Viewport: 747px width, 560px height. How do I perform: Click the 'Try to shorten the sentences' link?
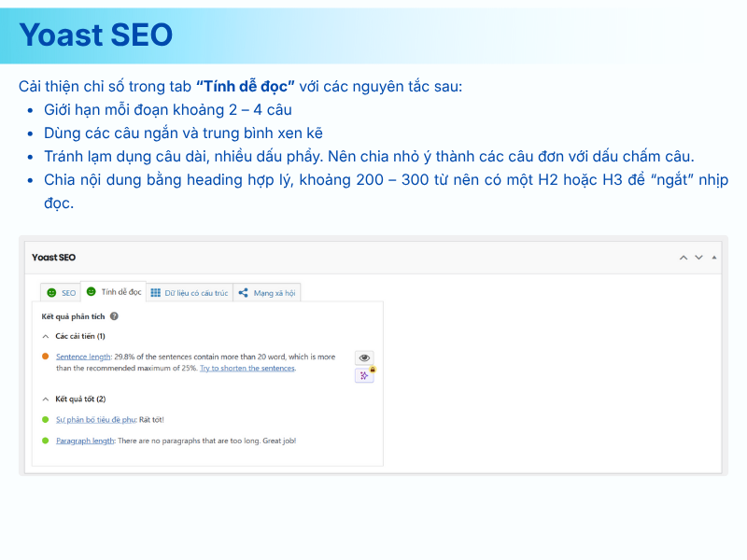pyautogui.click(x=247, y=368)
